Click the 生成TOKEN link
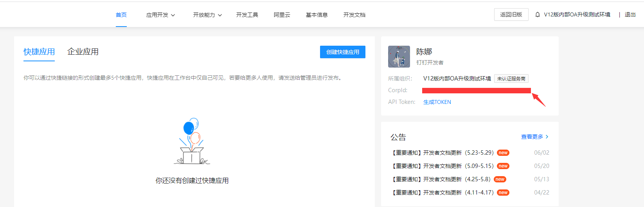This screenshot has height=207, width=644. (x=437, y=102)
